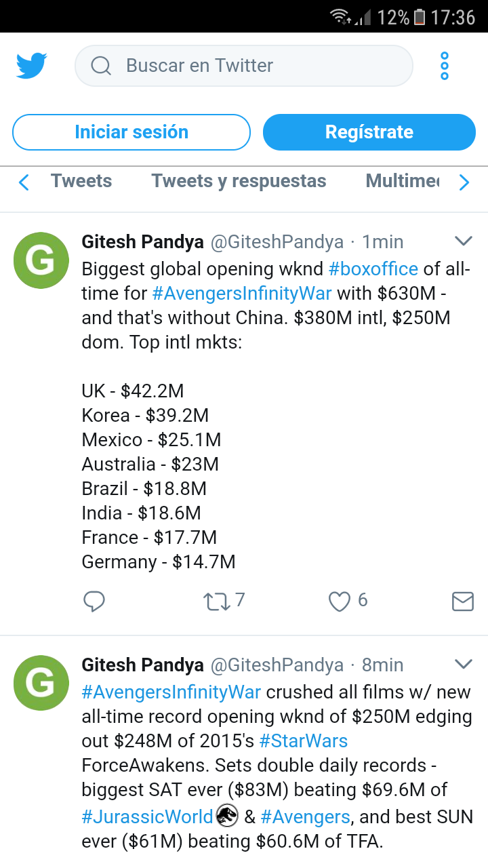Switch to Tweets y respuestas tab
This screenshot has height=868, width=488.
pos(239,181)
